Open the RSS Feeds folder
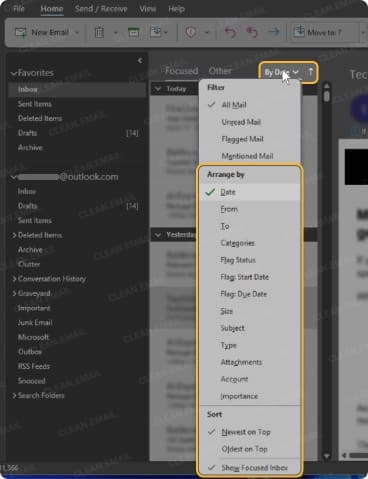The width and height of the screenshot is (368, 479). [x=34, y=366]
